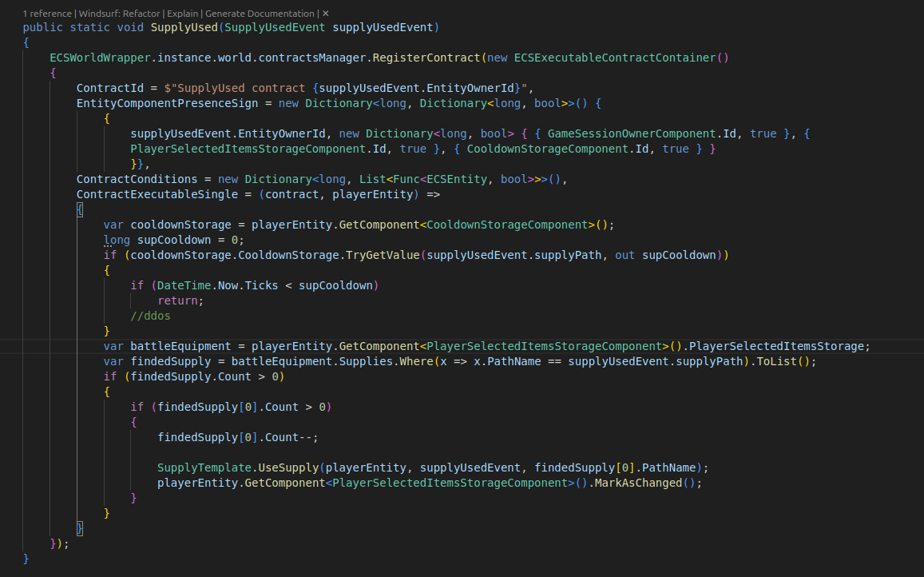924x577 pixels.
Task: Click 'ECSExecutableContractContainer' constructor name
Action: pyautogui.click(x=615, y=58)
